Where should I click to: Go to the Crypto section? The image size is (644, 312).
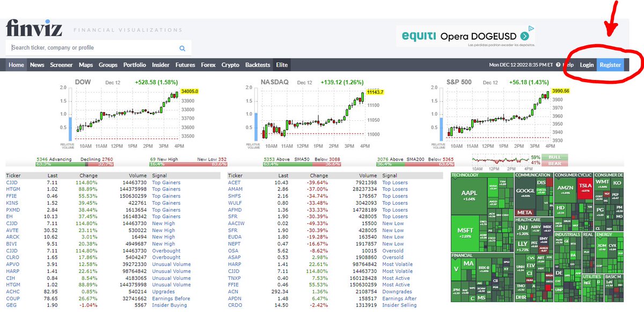coord(231,65)
